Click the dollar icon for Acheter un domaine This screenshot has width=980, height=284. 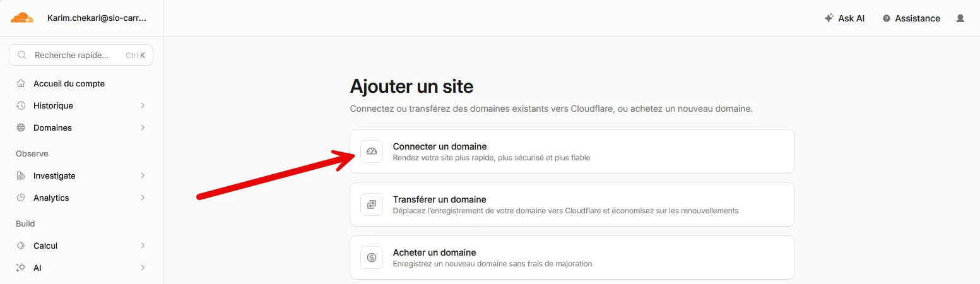point(372,257)
